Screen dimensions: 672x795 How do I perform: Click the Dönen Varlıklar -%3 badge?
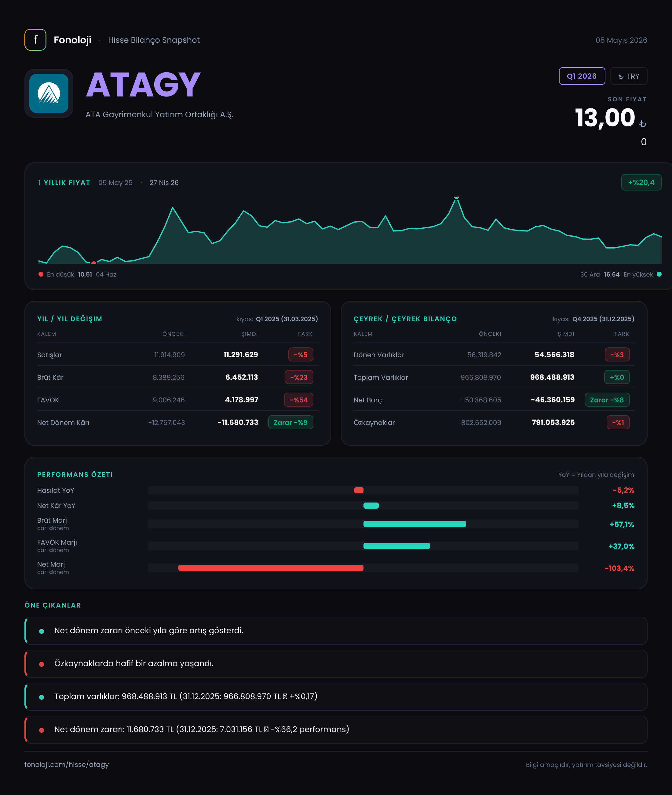[617, 354]
